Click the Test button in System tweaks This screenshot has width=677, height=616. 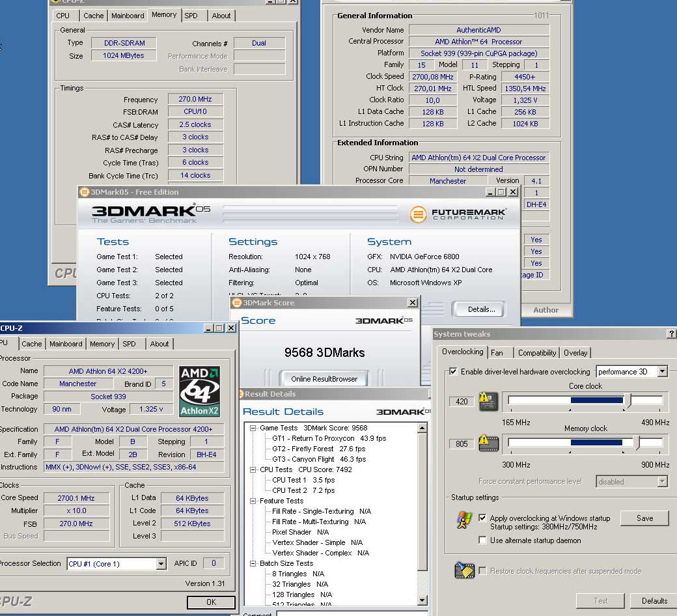(601, 601)
